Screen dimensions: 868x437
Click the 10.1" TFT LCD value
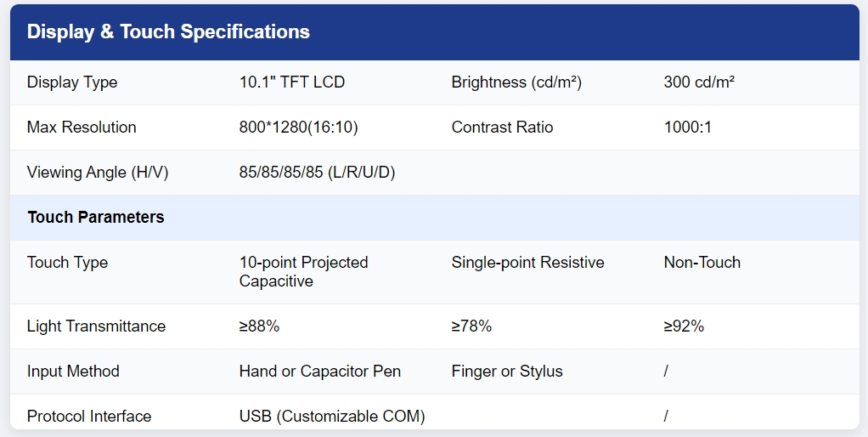point(291,82)
